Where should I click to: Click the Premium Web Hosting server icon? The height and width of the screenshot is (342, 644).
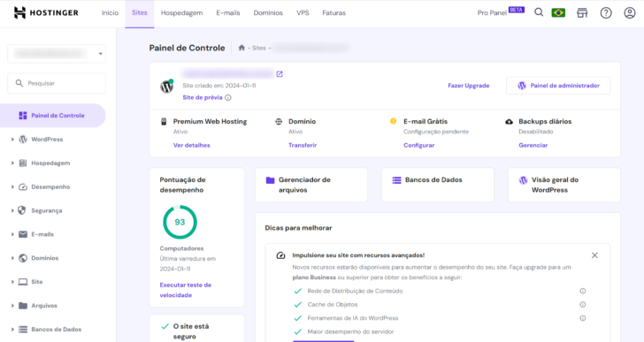pos(164,121)
